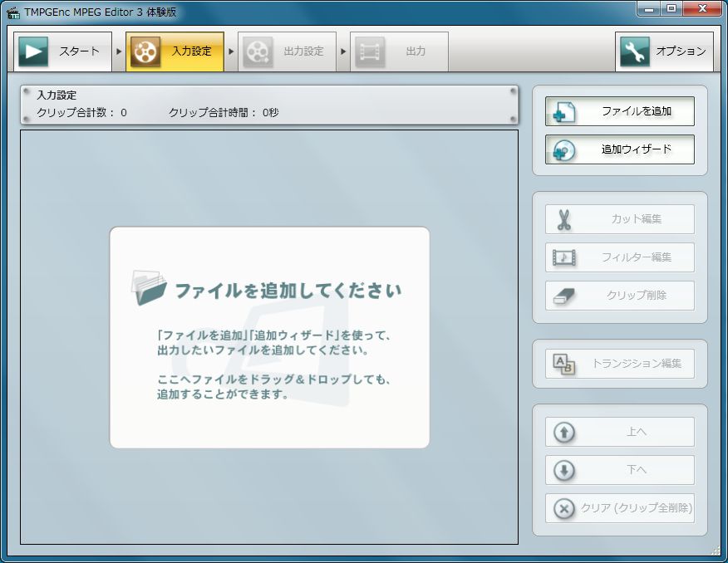Switch to the 入力設定 tab

click(175, 51)
